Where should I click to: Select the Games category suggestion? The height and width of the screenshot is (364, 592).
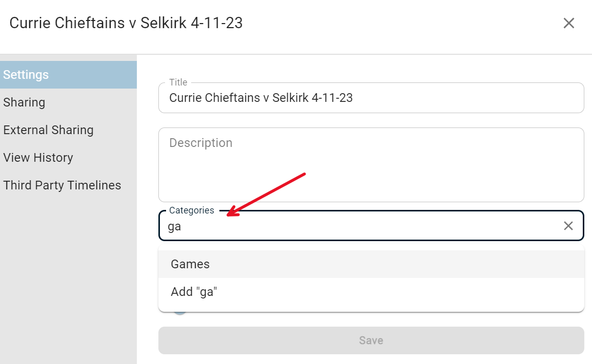371,264
